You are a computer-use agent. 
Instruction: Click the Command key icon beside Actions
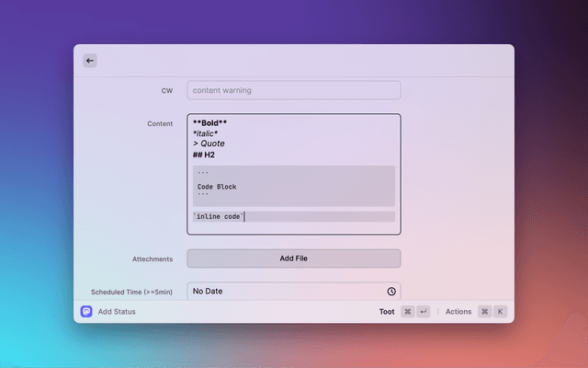(x=484, y=312)
